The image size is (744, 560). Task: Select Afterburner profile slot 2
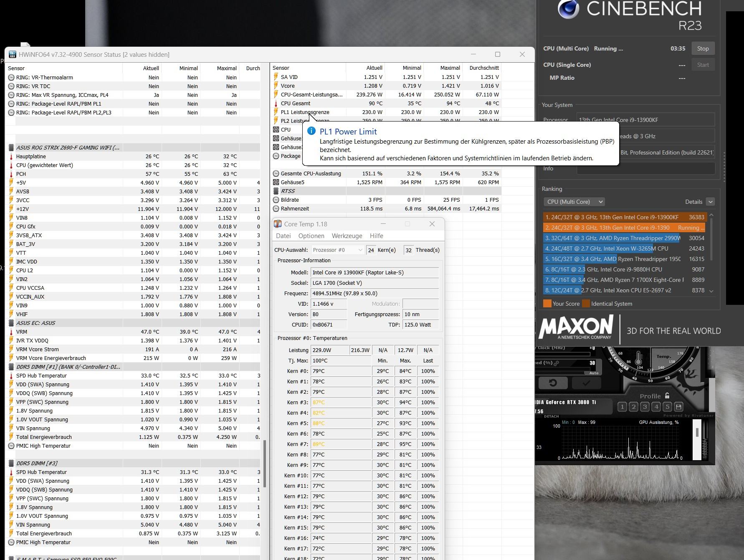pos(633,407)
